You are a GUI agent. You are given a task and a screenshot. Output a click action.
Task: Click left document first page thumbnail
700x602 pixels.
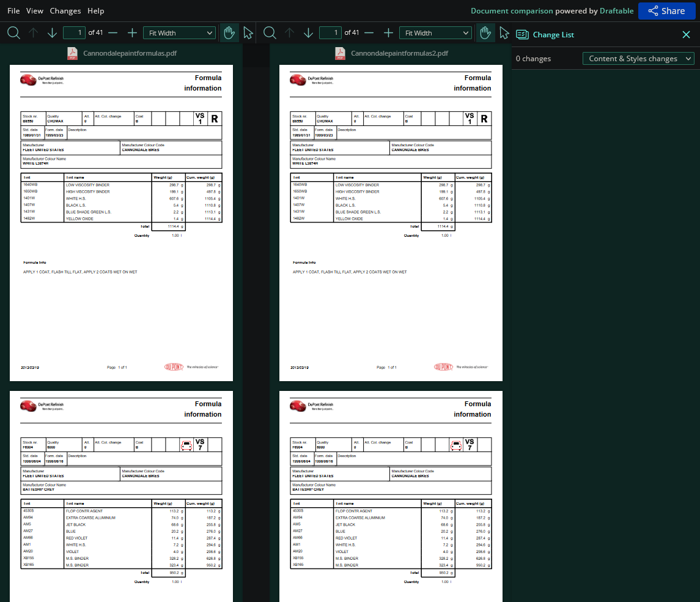coord(122,223)
